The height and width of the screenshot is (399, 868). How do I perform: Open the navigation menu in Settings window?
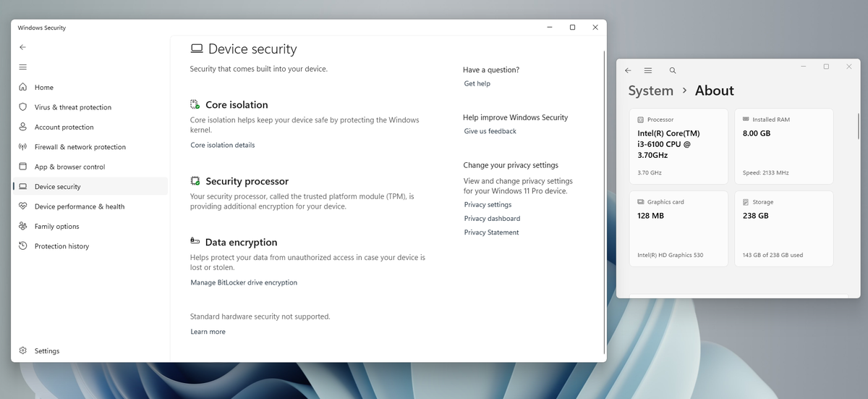click(648, 70)
